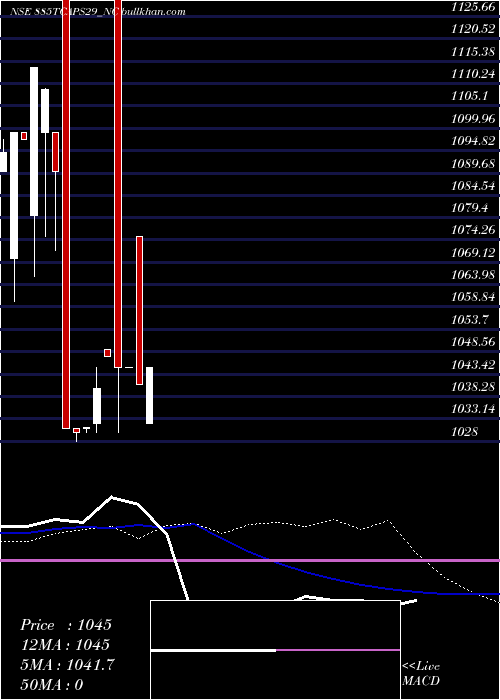
Task: Click the 1063.98 price axis label
Action: click(x=472, y=275)
